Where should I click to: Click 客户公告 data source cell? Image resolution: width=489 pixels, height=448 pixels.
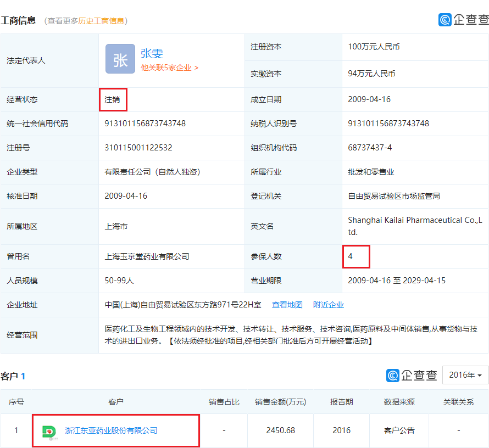[399, 430]
